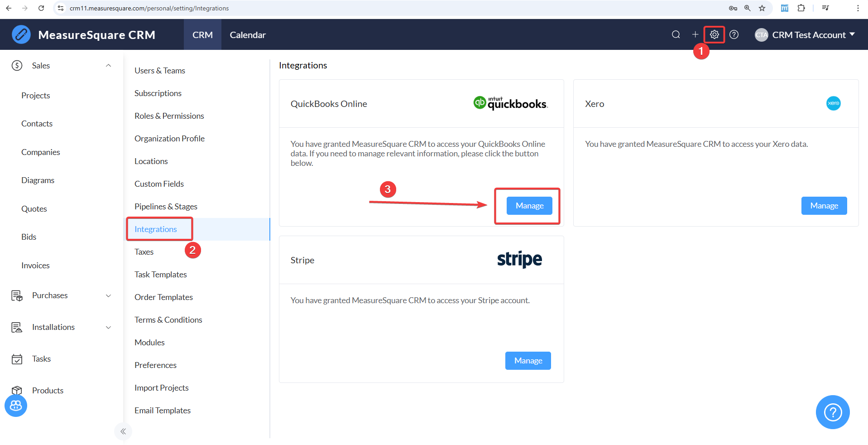The width and height of the screenshot is (868, 445).
Task: Click the header help question-mark icon
Action: [734, 34]
